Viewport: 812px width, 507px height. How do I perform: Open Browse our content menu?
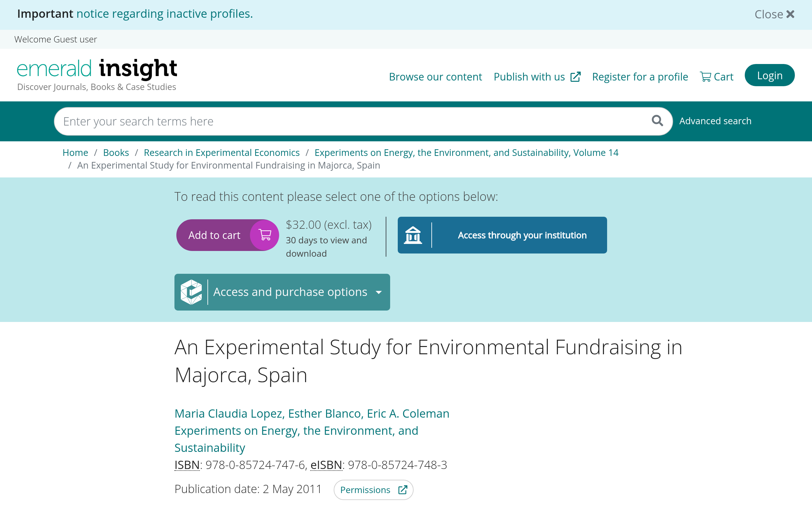(435, 77)
